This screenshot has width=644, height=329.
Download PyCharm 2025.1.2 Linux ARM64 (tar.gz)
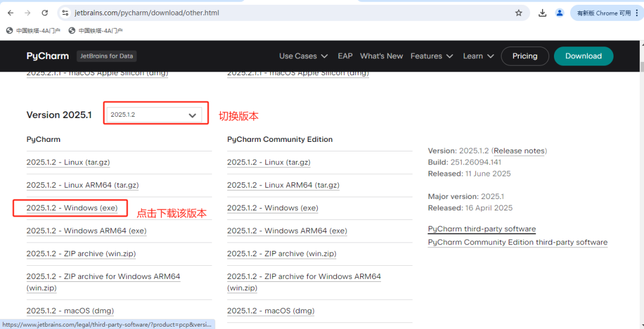(82, 185)
